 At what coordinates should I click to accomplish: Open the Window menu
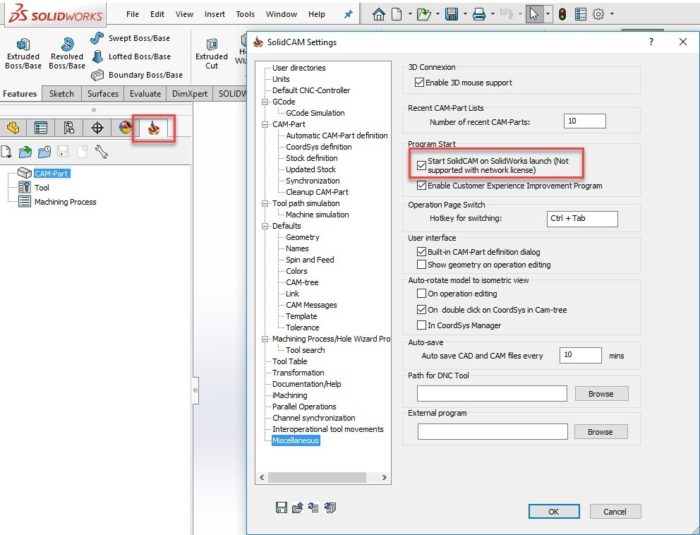[x=281, y=14]
